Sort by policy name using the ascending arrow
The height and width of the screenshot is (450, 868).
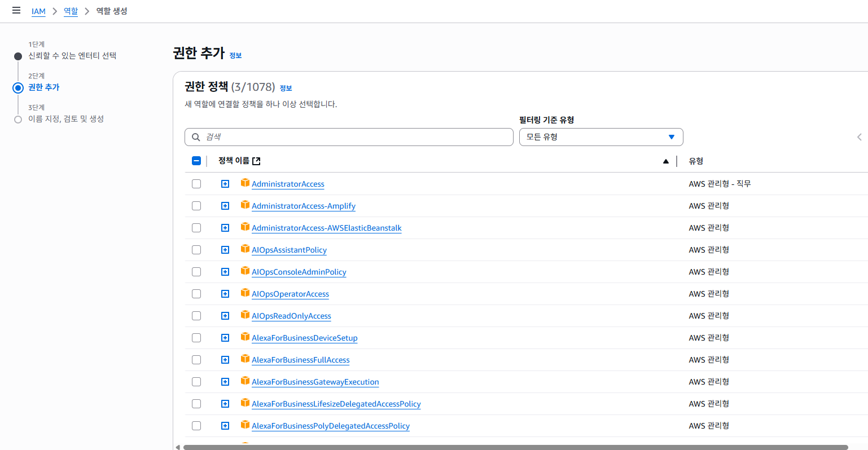(x=666, y=161)
